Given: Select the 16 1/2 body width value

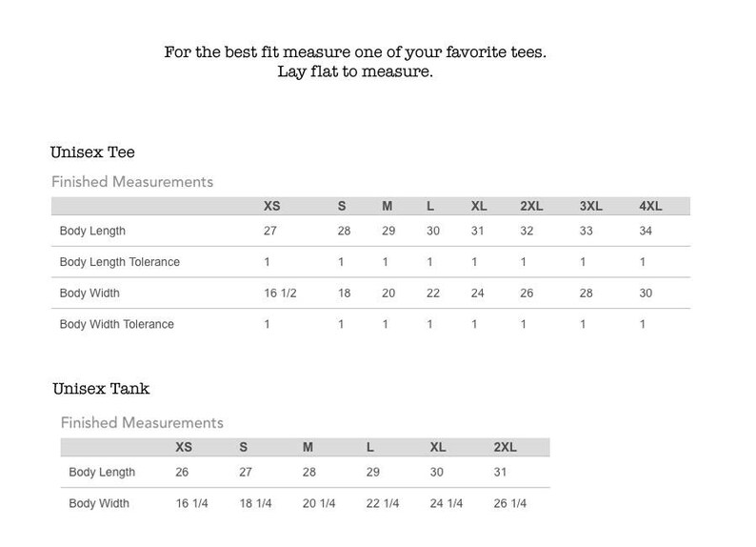Looking at the screenshot, I should pos(280,294).
